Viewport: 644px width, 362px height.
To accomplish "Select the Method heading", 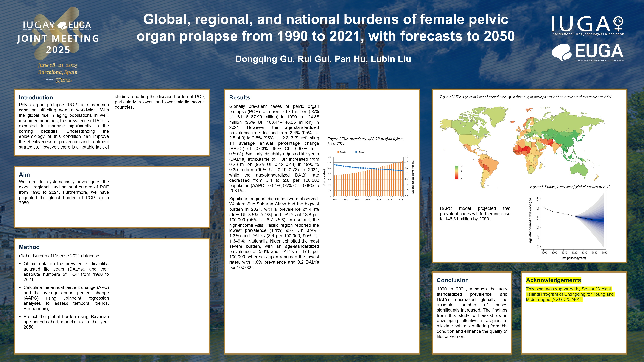I will point(29,247).
